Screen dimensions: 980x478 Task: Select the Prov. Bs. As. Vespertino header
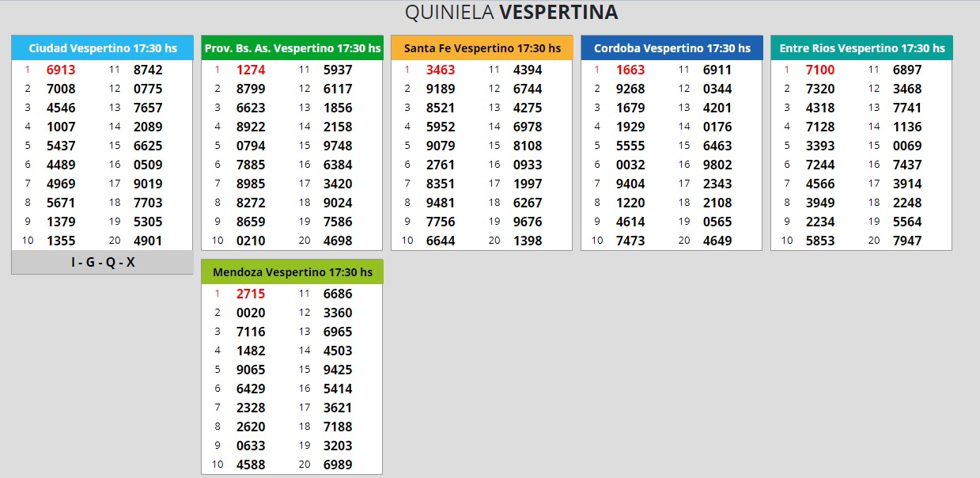[292, 48]
